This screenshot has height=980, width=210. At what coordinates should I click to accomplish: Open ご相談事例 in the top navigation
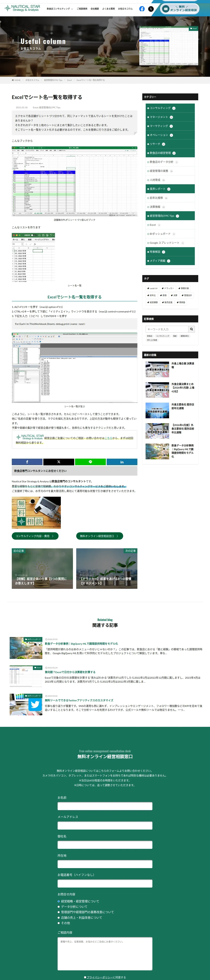[x=82, y=9]
